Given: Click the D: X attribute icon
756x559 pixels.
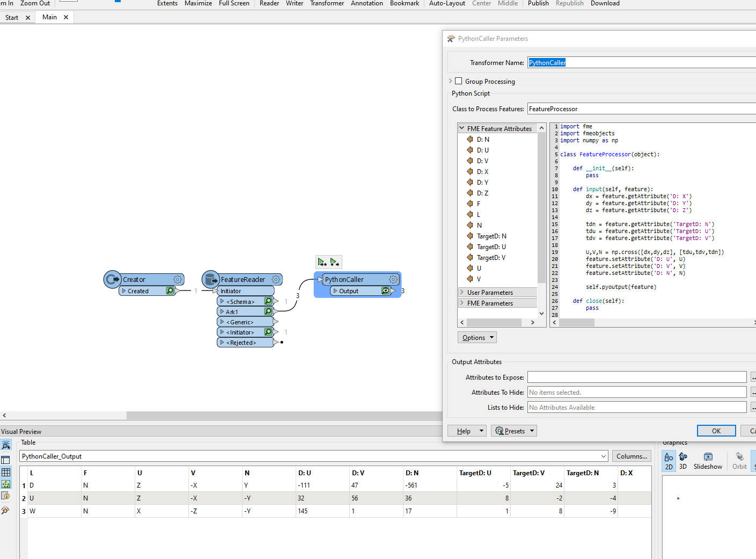Looking at the screenshot, I should tap(470, 172).
